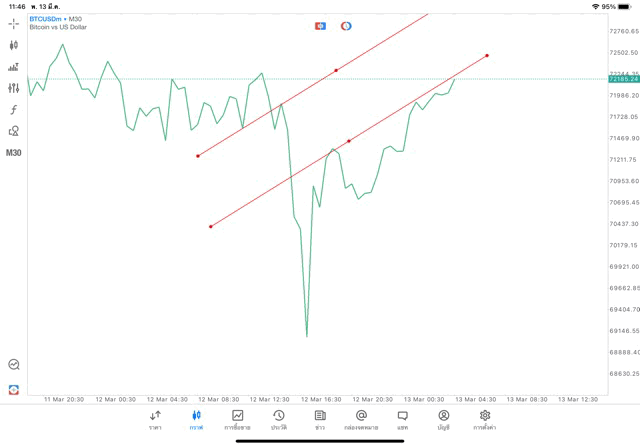The height and width of the screenshot is (447, 640).
Task: Open chart settings sliders icon
Action: coord(13,88)
